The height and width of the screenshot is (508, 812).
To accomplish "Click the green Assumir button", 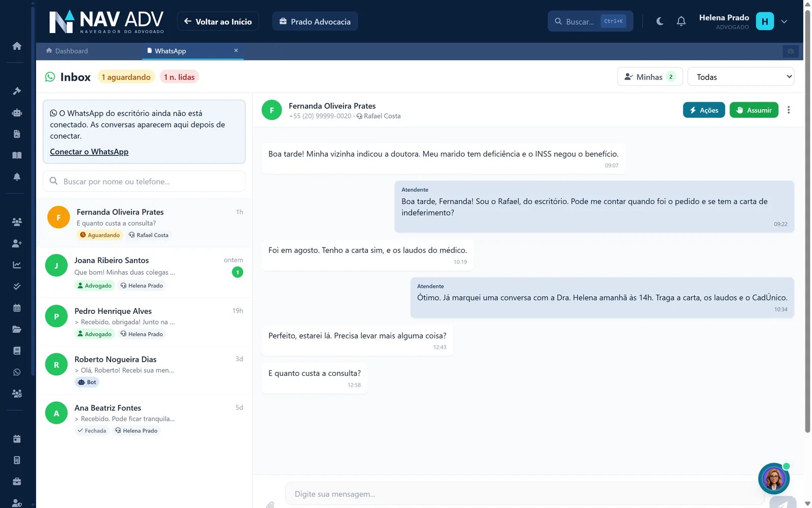I will (754, 110).
